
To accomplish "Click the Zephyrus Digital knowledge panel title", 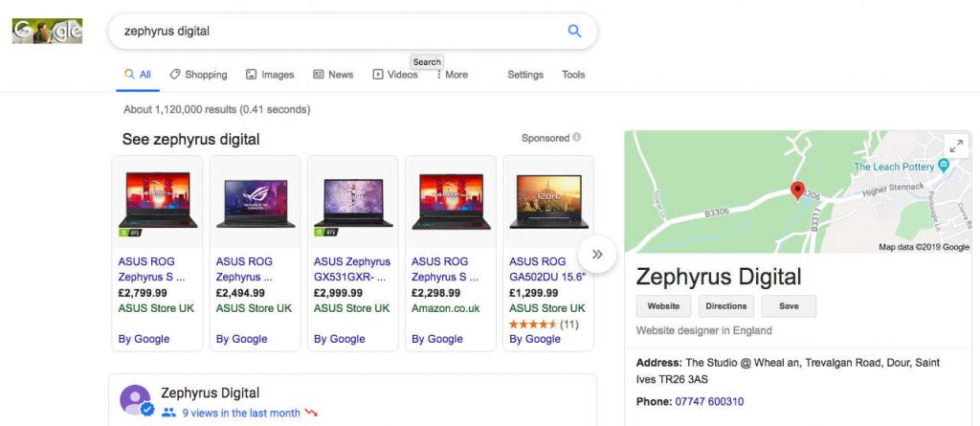I will coord(718,277).
